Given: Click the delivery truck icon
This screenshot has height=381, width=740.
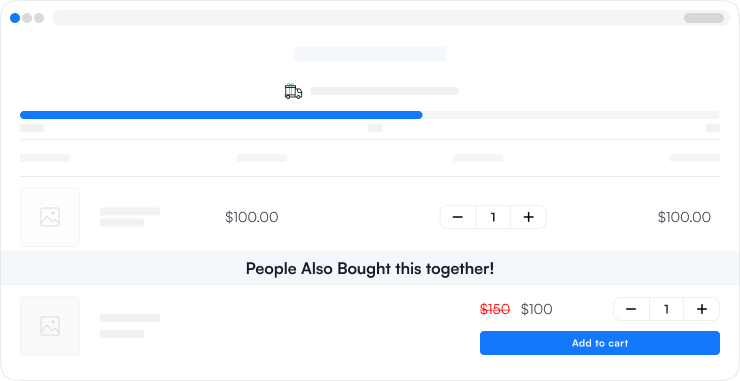Looking at the screenshot, I should (293, 91).
